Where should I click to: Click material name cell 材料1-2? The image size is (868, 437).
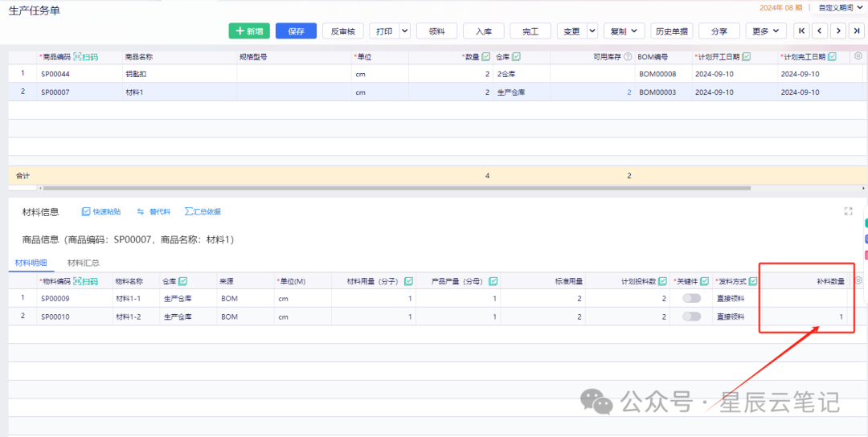pyautogui.click(x=136, y=317)
